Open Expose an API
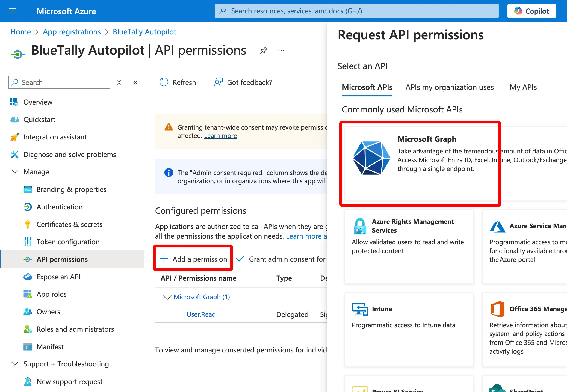The image size is (567, 392). click(58, 277)
